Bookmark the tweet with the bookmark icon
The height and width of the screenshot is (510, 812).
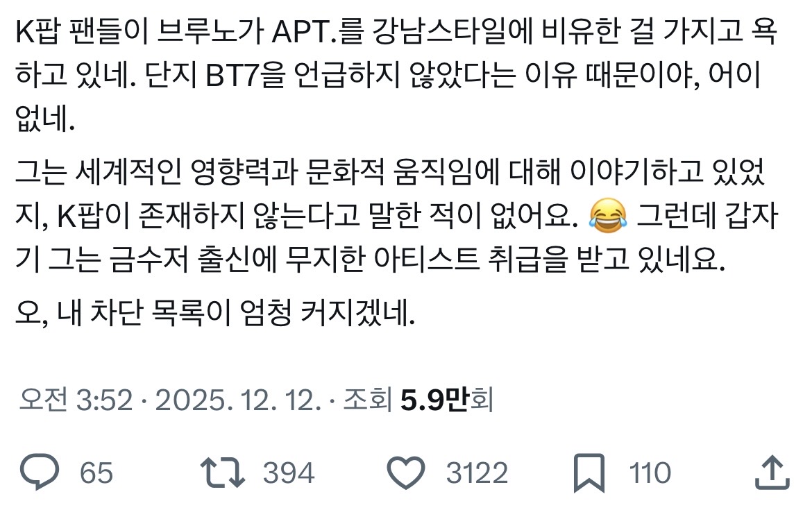[x=589, y=473]
